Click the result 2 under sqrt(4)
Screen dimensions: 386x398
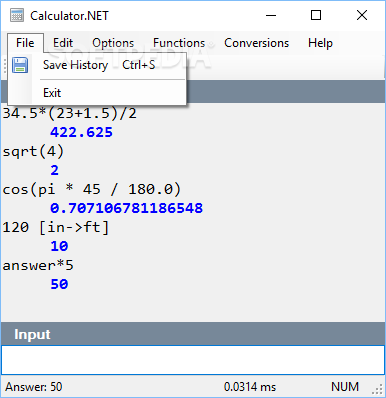click(54, 170)
